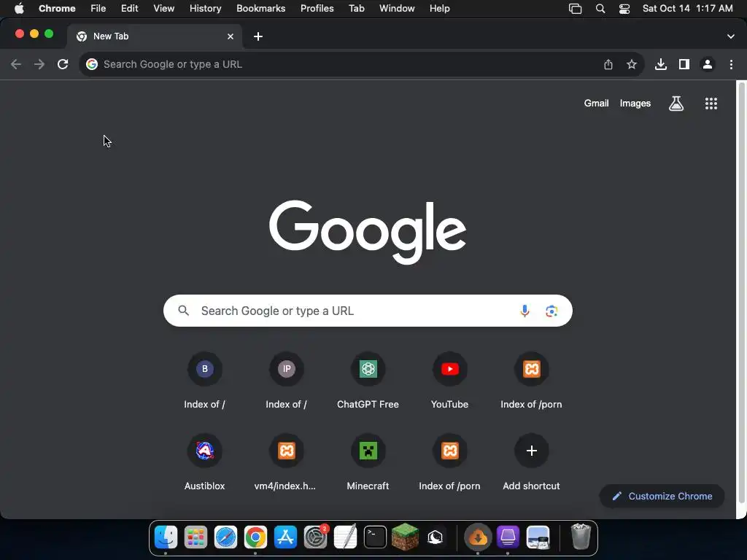747x560 pixels.
Task: Open the Google apps grid icon
Action: click(x=711, y=104)
